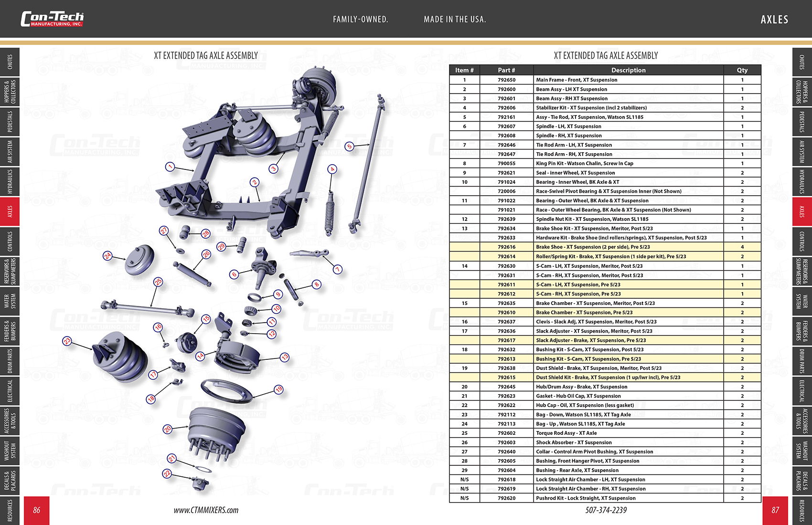Go to Washout System tab on page 87
This screenshot has height=525, width=812.
coord(802,451)
